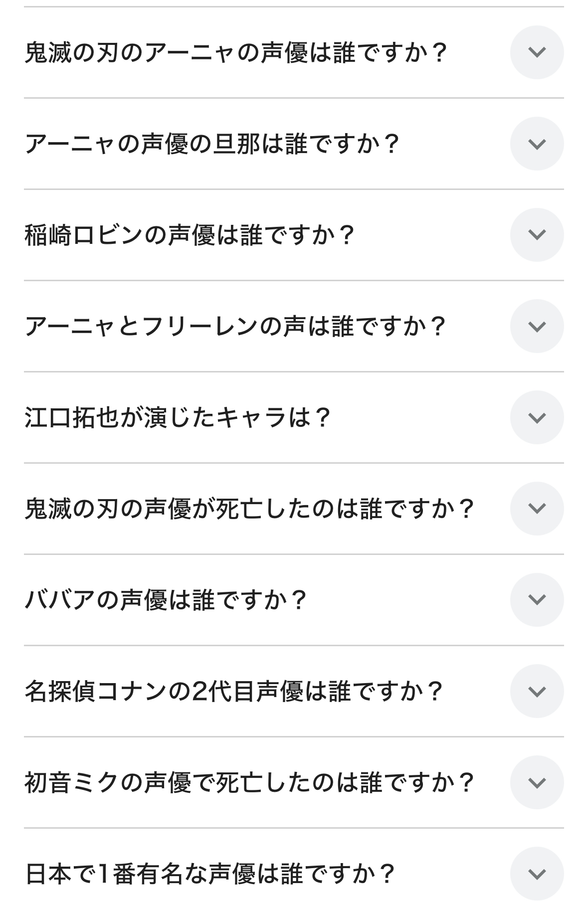588x911 pixels.
Task: Expand chevron for 名探偵コナンの2代目声優は誰ですか
Action: pyautogui.click(x=537, y=691)
